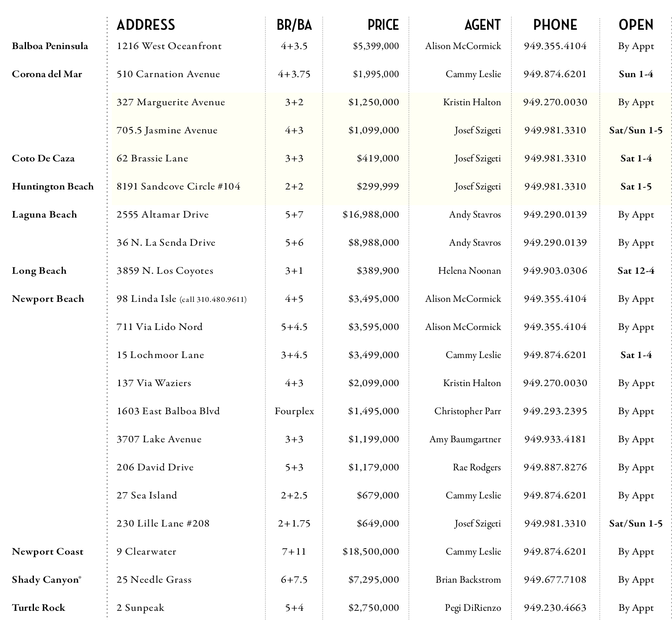Click the Balboa Peninsula area label

pos(50,46)
